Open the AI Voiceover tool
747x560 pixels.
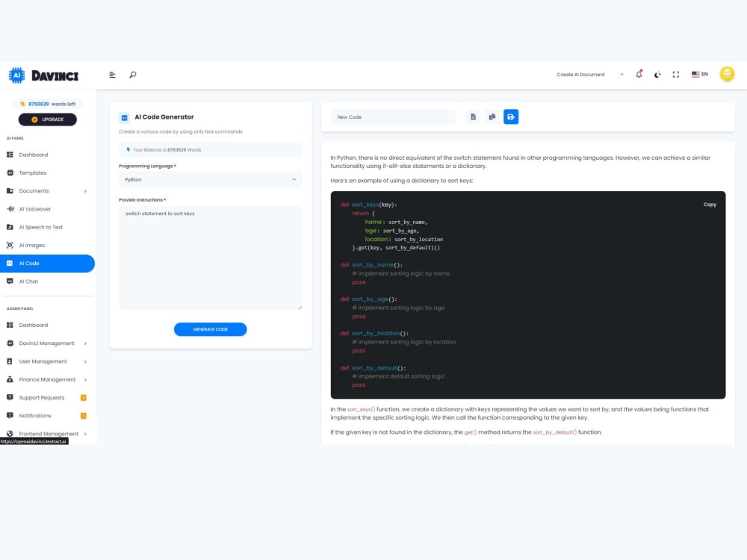pos(34,209)
